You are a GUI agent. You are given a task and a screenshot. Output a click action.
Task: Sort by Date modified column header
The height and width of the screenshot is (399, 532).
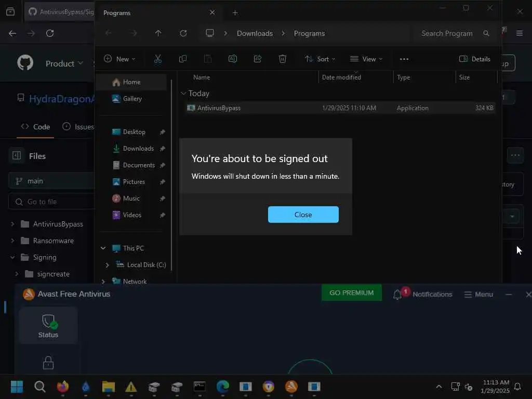click(341, 77)
